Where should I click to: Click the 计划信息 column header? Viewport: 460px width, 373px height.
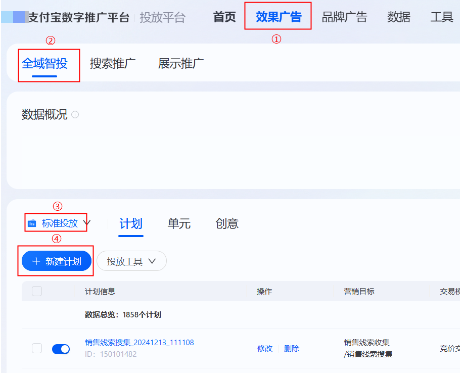pyautogui.click(x=100, y=292)
